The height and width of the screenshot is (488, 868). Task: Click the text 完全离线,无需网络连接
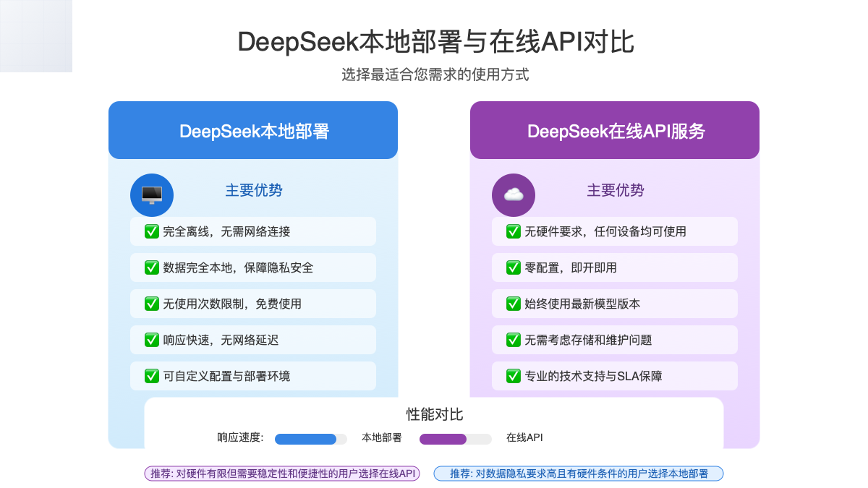226,231
